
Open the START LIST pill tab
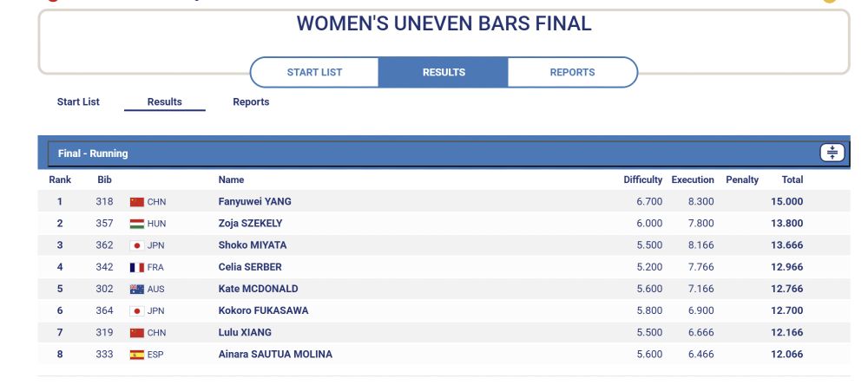(x=314, y=73)
